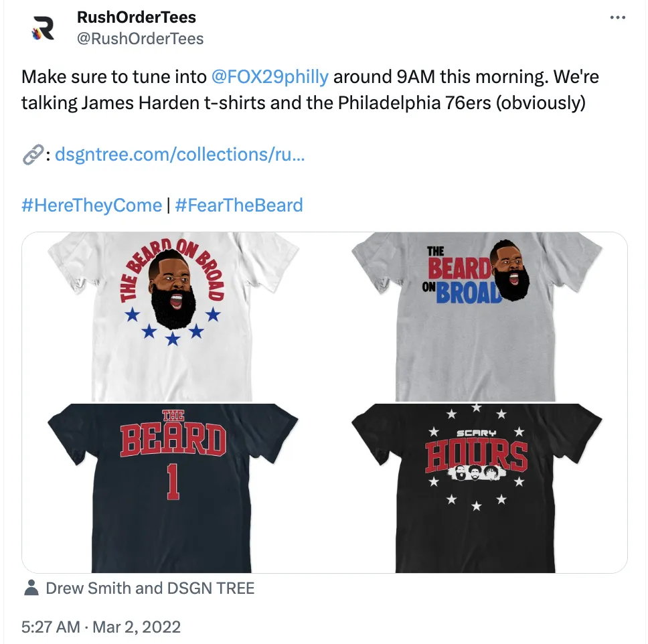Open navy The Beard 1 jersey shirt image
Image resolution: width=648 pixels, height=644 pixels.
click(x=173, y=488)
